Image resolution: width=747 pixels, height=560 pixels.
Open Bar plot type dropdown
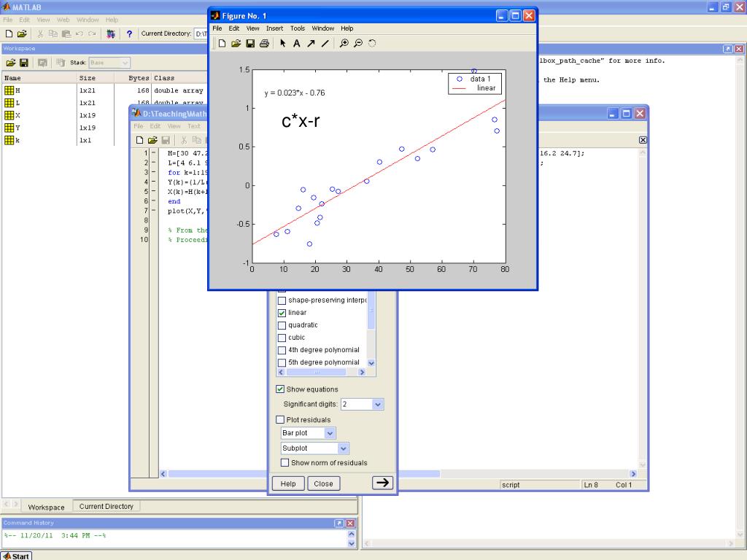point(330,433)
